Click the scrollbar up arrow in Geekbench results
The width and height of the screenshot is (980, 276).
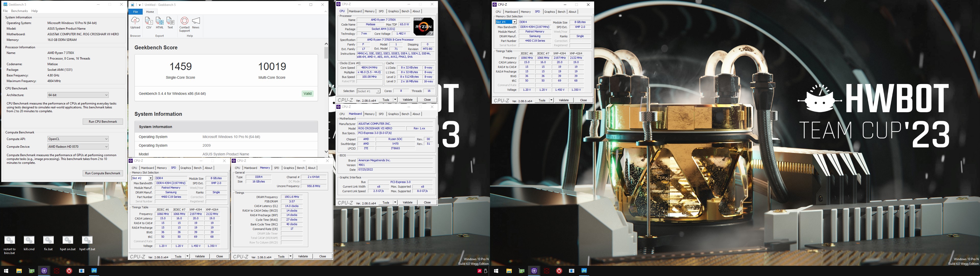tap(326, 44)
